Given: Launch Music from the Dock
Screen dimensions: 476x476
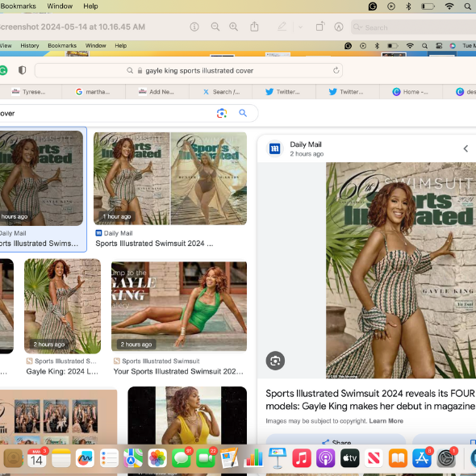Looking at the screenshot, I should point(302,458).
